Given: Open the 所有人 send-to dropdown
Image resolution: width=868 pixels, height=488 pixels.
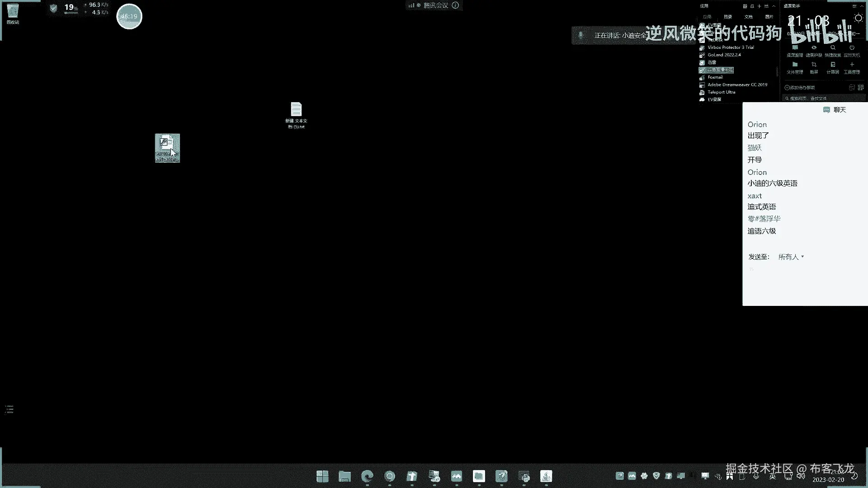Looking at the screenshot, I should [791, 257].
